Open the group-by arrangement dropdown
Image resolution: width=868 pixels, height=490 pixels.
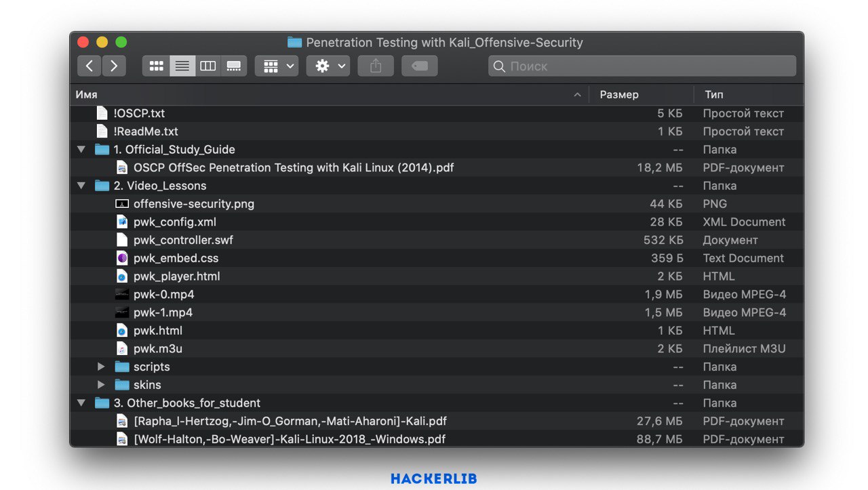(277, 66)
